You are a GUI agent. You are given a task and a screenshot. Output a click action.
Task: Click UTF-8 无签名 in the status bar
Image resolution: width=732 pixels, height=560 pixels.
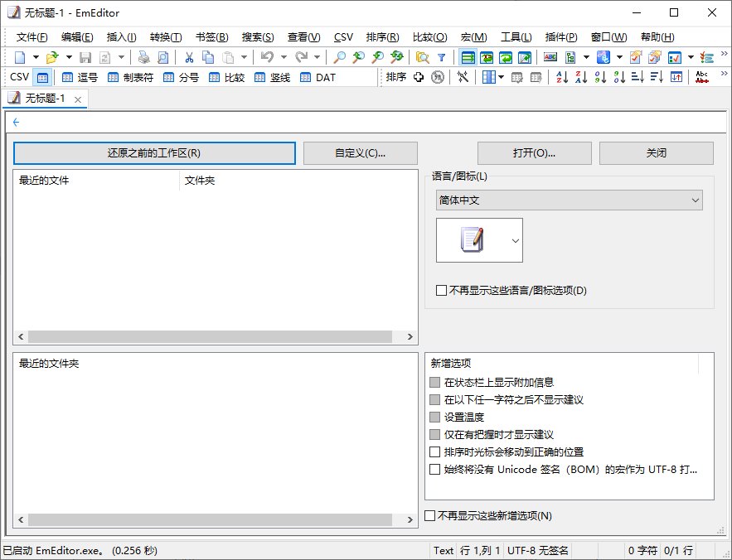point(537,551)
